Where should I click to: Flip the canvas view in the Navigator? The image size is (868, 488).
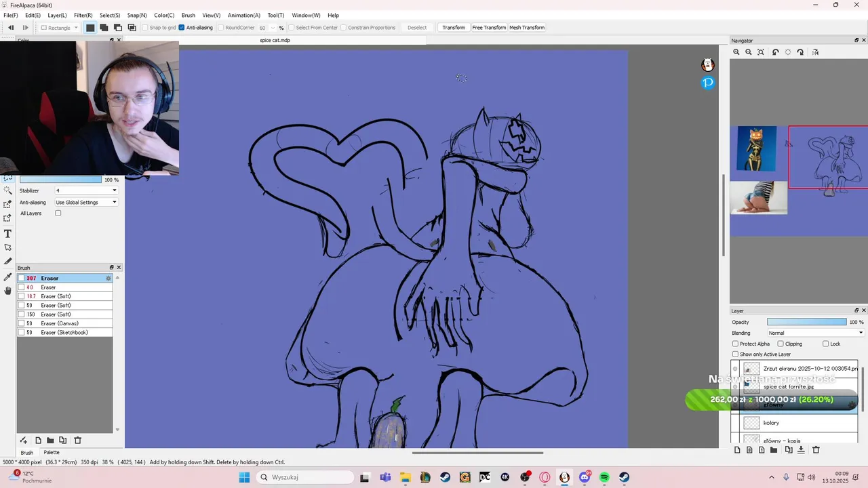[815, 52]
